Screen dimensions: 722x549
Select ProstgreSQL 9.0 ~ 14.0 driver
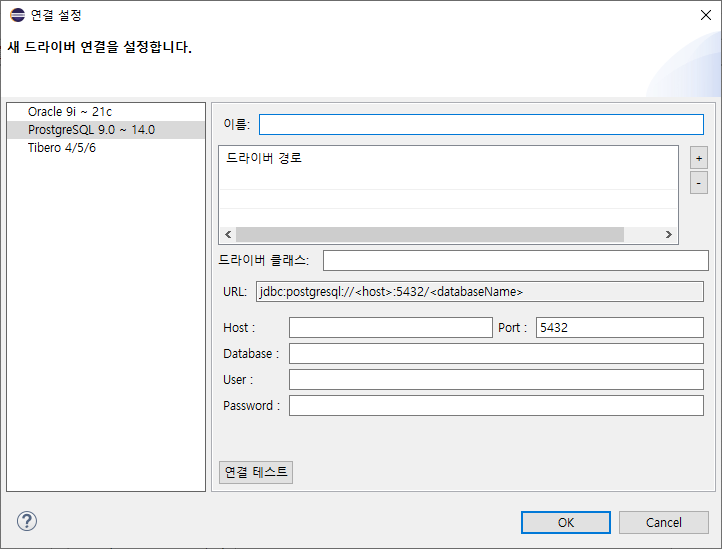click(106, 130)
